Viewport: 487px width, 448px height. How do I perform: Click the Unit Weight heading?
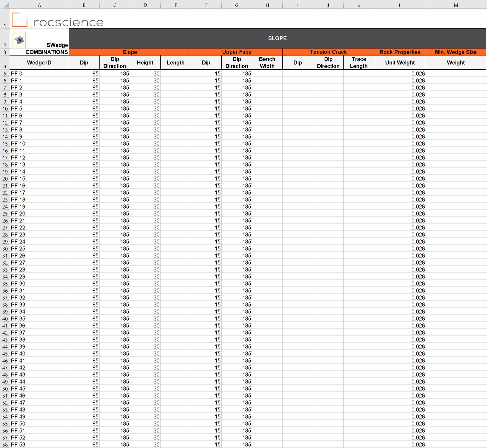(x=400, y=62)
